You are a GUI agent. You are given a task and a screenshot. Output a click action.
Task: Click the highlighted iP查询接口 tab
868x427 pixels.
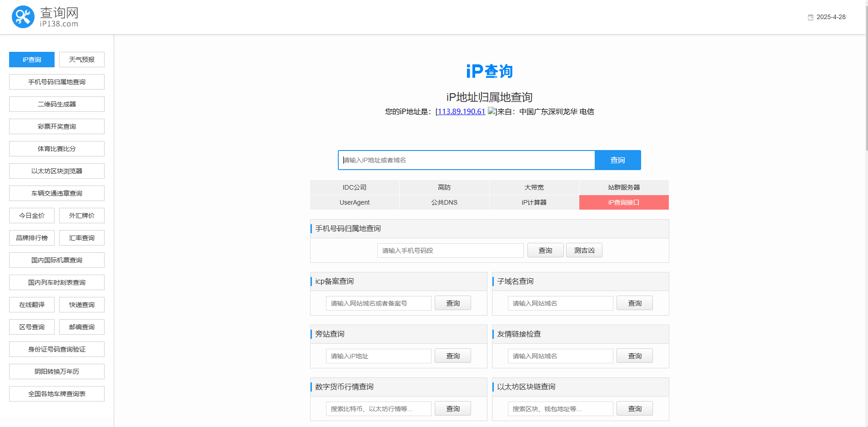(623, 202)
